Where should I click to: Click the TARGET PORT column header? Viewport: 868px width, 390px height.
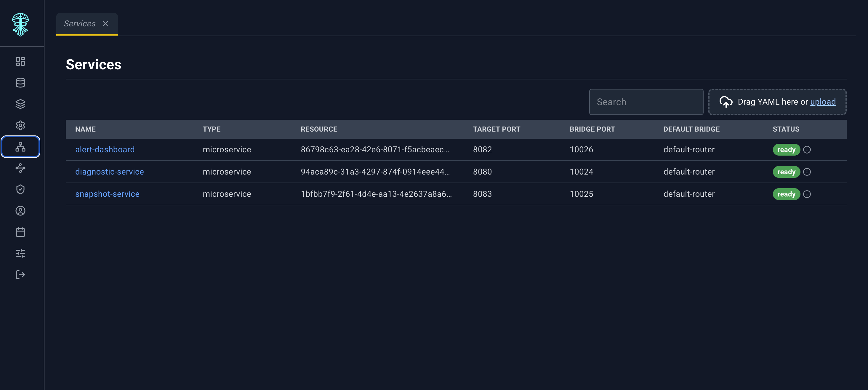coord(496,129)
